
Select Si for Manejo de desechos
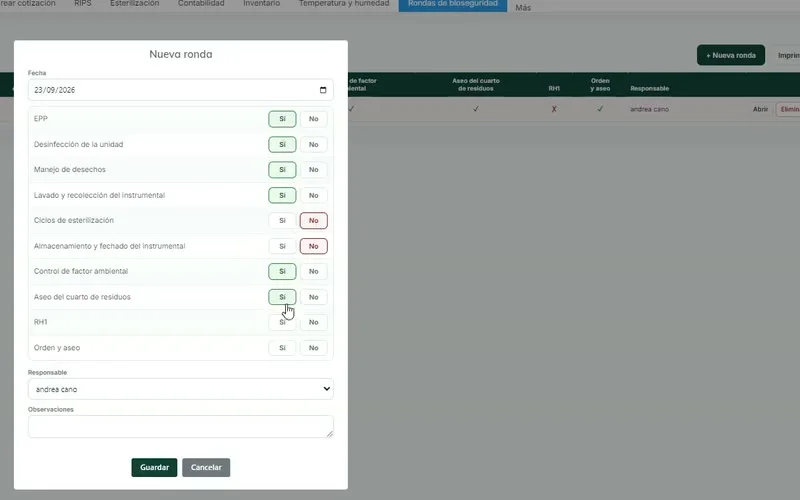coord(282,169)
